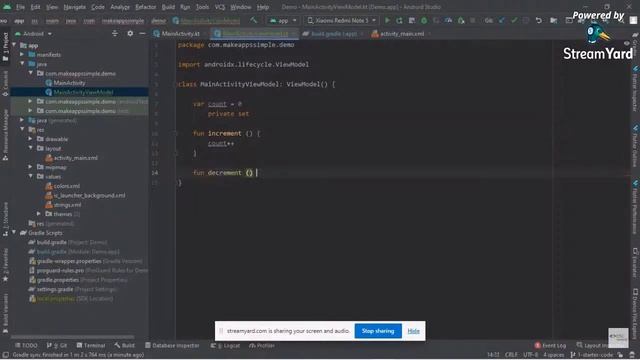This screenshot has width=640, height=360.
Task: Select MainActivity in the project tree
Action: [69, 83]
